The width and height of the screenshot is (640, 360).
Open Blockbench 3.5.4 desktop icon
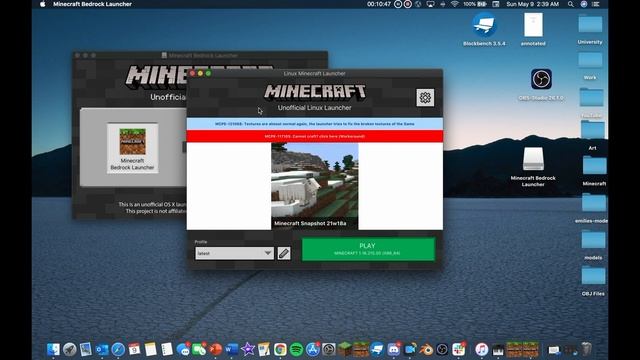(x=484, y=29)
